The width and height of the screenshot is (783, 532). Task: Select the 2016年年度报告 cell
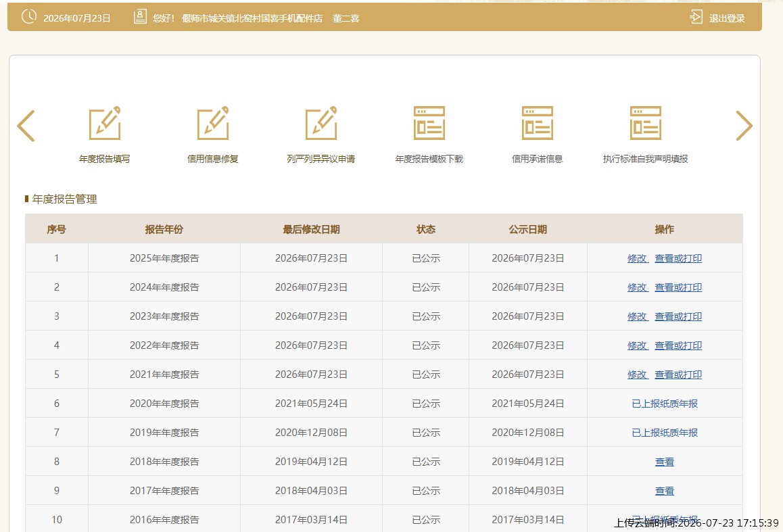tap(164, 520)
